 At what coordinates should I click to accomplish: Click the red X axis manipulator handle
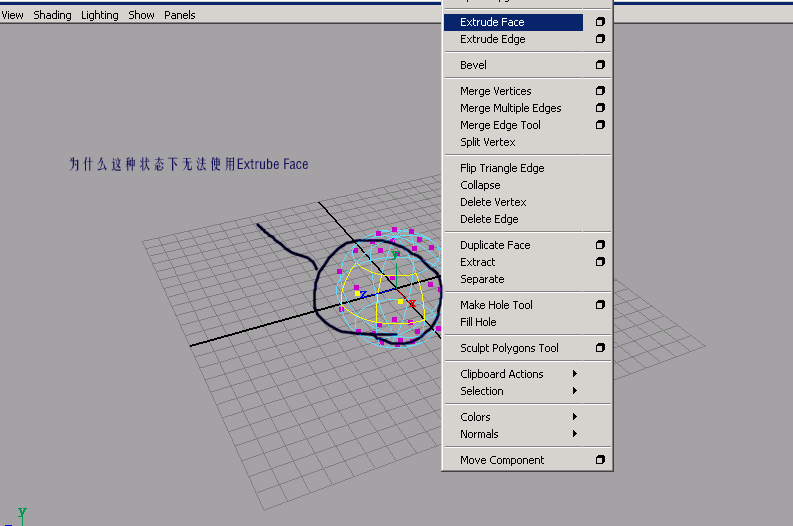coord(412,303)
